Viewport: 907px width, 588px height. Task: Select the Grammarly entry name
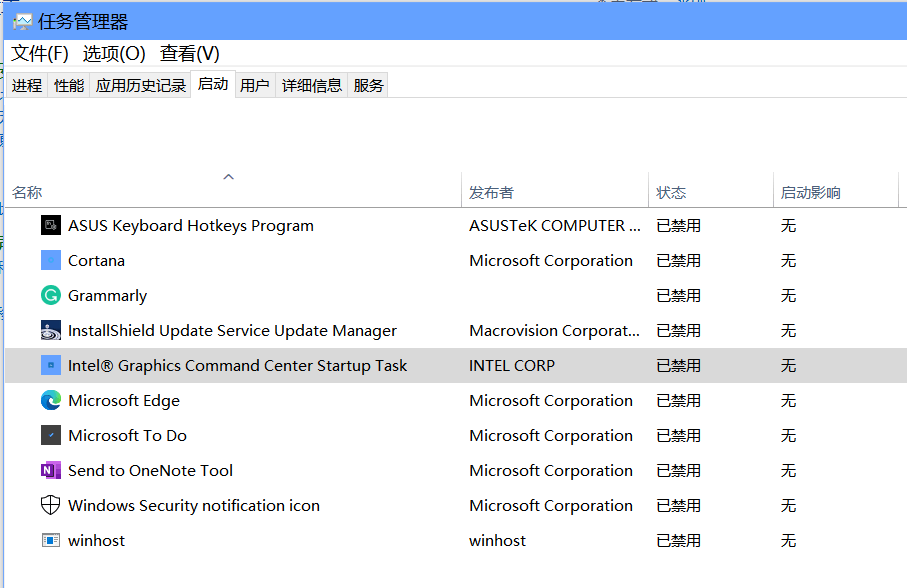click(108, 296)
